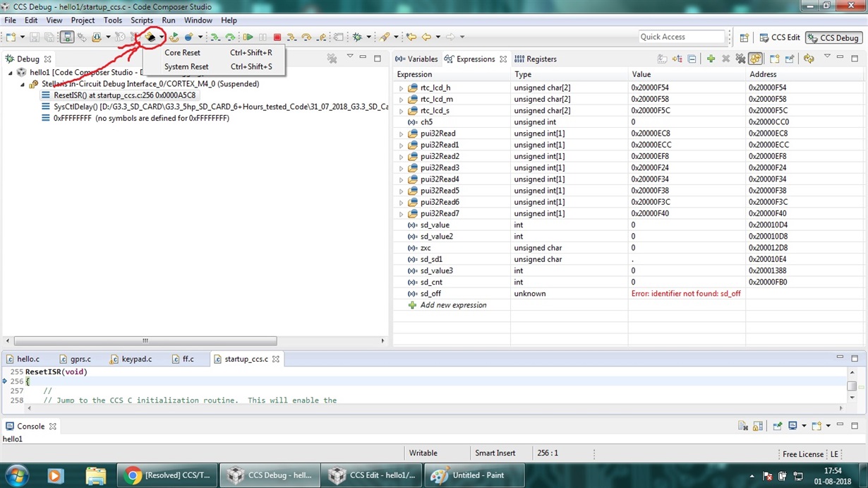This screenshot has height=488, width=868.
Task: Click Remove All Expressions double-X icon
Action: 740,59
